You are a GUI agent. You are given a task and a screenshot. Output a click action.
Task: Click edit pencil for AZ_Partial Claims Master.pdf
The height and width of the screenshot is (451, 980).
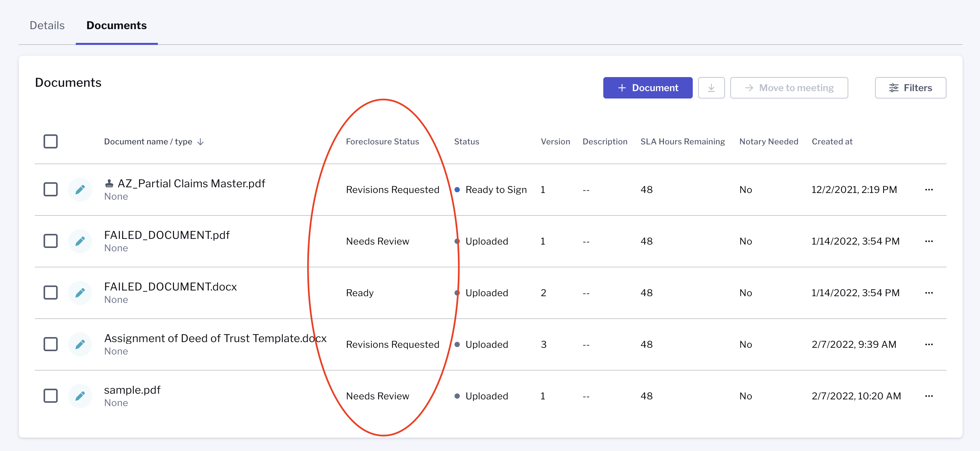tap(80, 189)
